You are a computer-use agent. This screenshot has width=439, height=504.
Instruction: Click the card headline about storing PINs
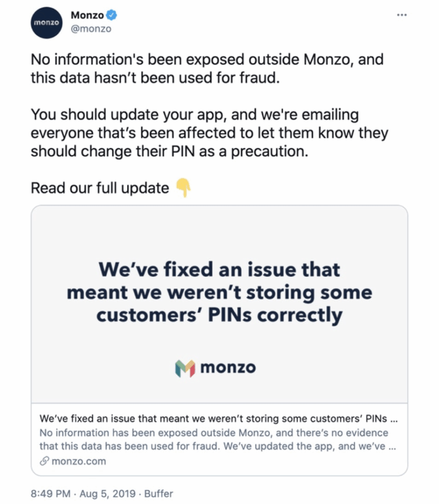pyautogui.click(x=219, y=292)
